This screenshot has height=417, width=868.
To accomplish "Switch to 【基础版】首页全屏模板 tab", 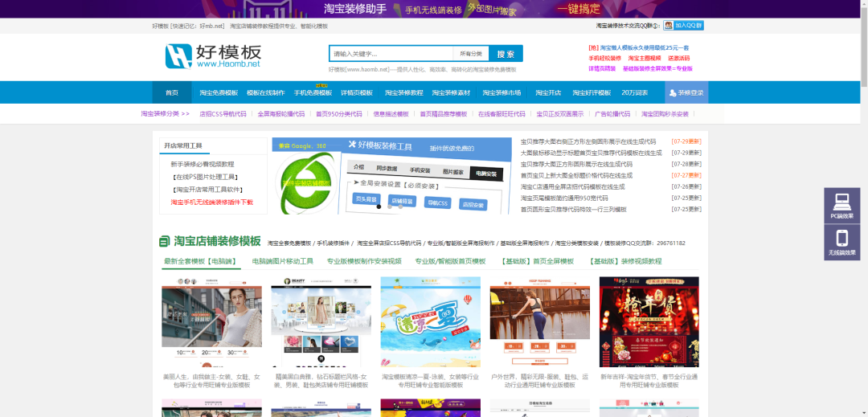I will (538, 261).
